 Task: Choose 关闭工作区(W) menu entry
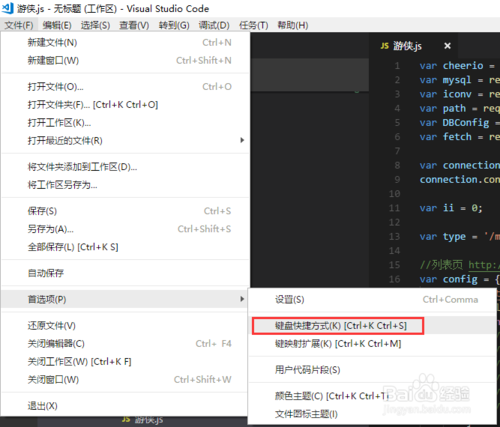click(125, 362)
